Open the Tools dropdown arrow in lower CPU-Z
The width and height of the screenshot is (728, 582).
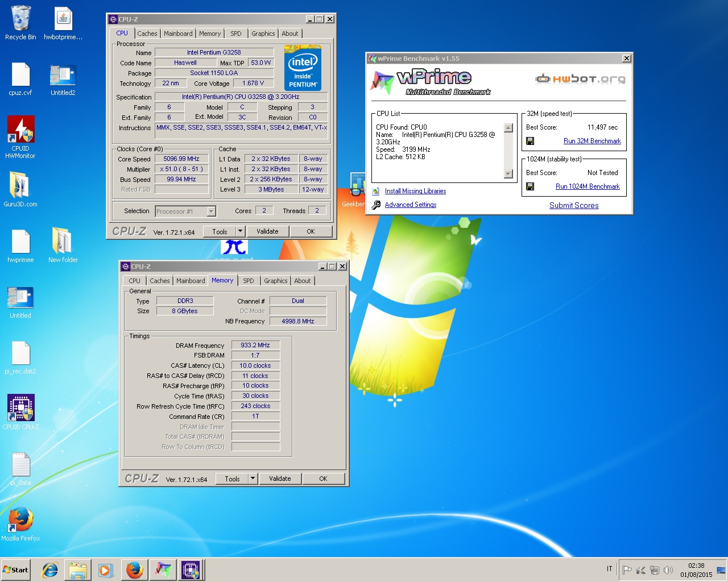point(253,479)
